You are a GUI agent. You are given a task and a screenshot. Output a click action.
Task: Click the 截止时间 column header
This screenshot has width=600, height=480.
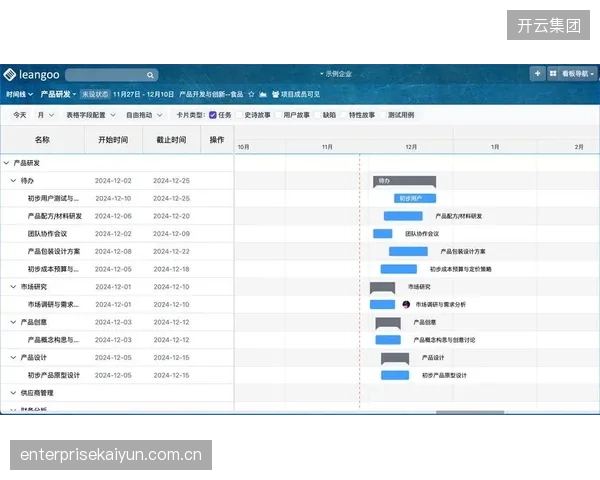click(171, 140)
